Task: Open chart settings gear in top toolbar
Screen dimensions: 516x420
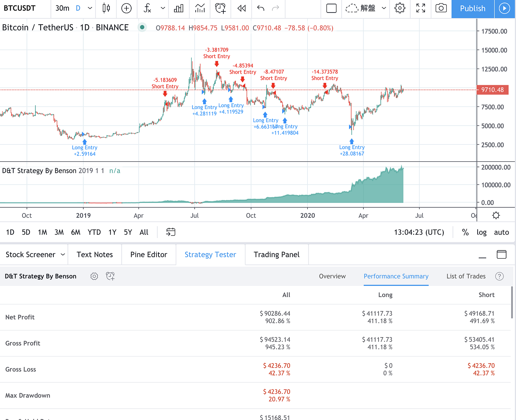Action: [400, 8]
